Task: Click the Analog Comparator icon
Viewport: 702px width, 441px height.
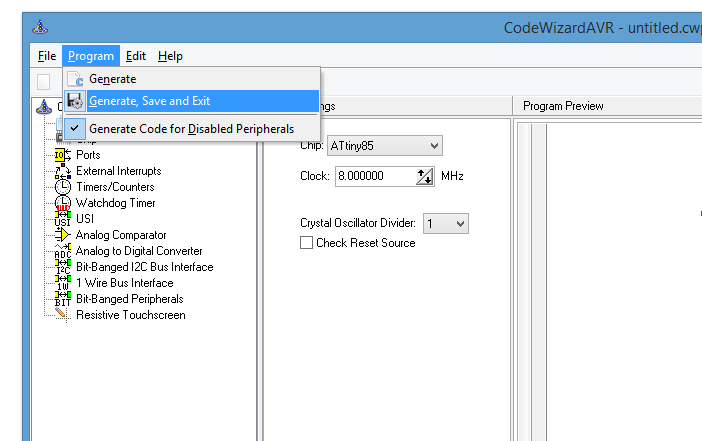Action: click(x=63, y=235)
